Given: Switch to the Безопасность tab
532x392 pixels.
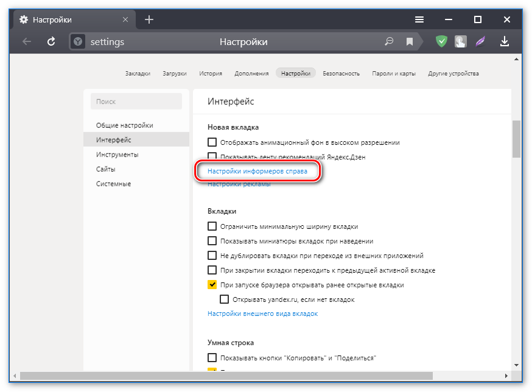Looking at the screenshot, I should click(x=341, y=74).
